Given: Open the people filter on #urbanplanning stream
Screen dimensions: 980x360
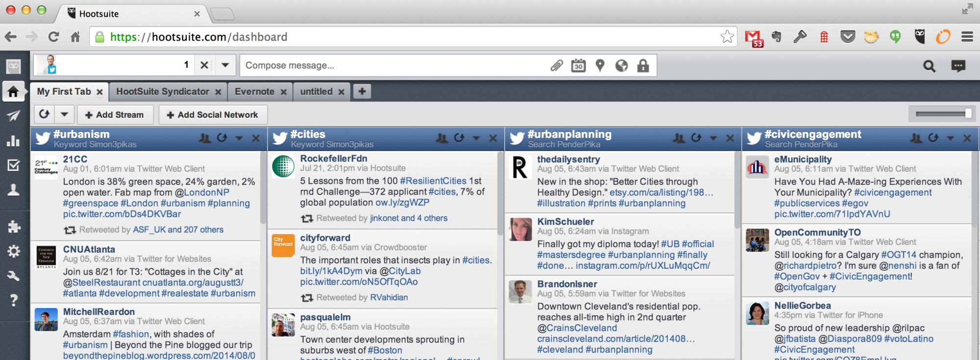Looking at the screenshot, I should pos(679,138).
